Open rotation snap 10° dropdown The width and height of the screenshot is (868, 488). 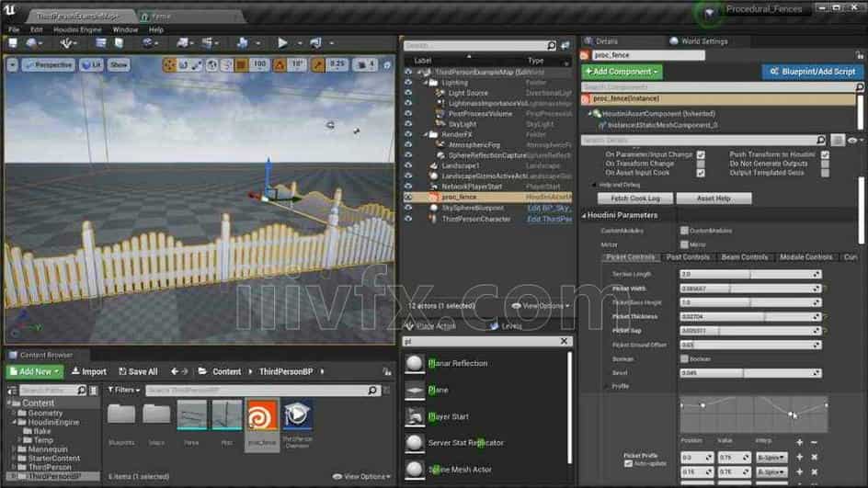[x=297, y=64]
